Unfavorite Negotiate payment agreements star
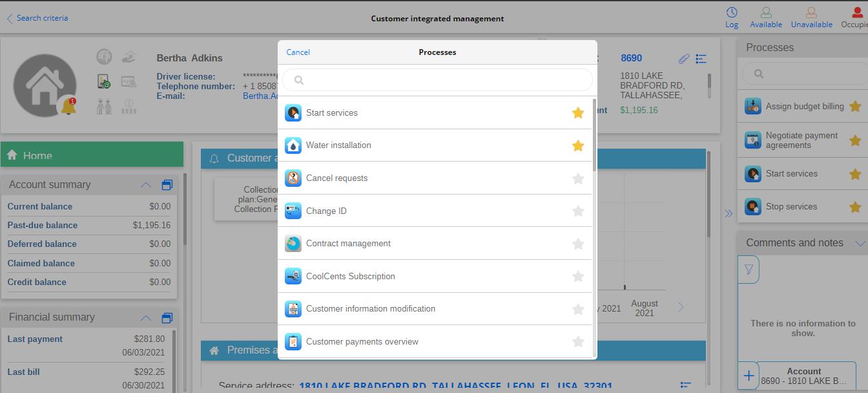This screenshot has width=868, height=393. tap(855, 140)
